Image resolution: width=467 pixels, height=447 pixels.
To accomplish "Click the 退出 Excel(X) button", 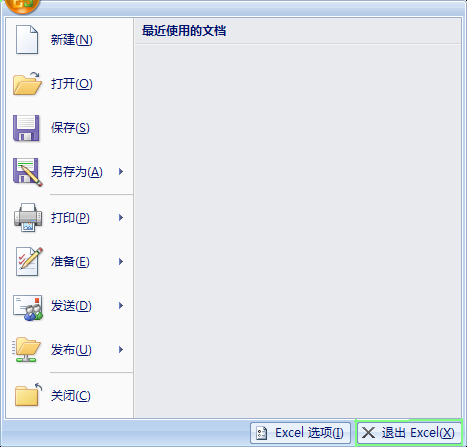I will click(x=409, y=433).
